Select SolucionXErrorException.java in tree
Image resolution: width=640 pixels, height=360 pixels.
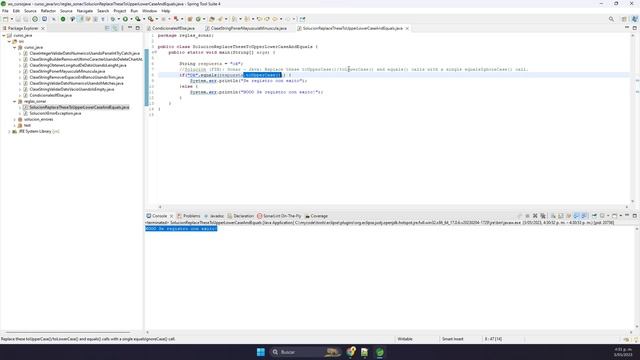click(55, 113)
